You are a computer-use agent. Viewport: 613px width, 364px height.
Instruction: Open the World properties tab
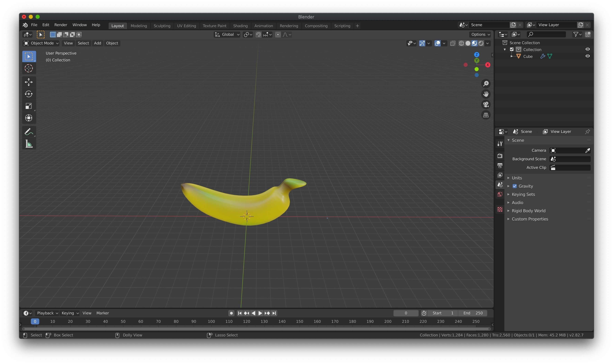(x=500, y=194)
